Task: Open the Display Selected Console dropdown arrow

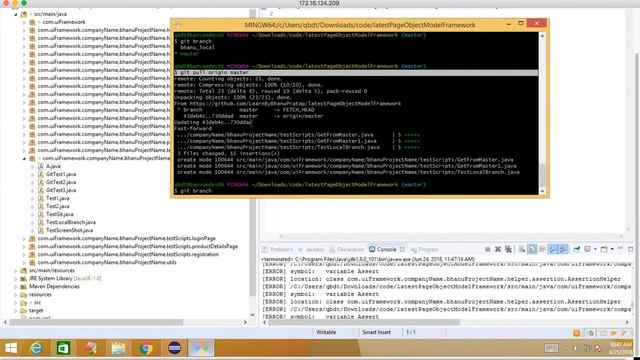Action: (595, 249)
